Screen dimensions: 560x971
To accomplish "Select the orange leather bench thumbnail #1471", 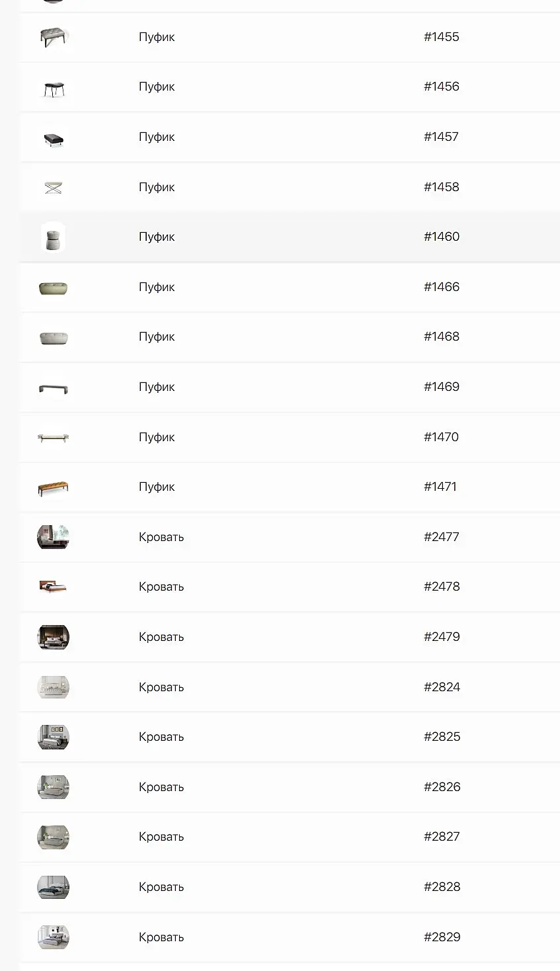I will click(x=53, y=487).
